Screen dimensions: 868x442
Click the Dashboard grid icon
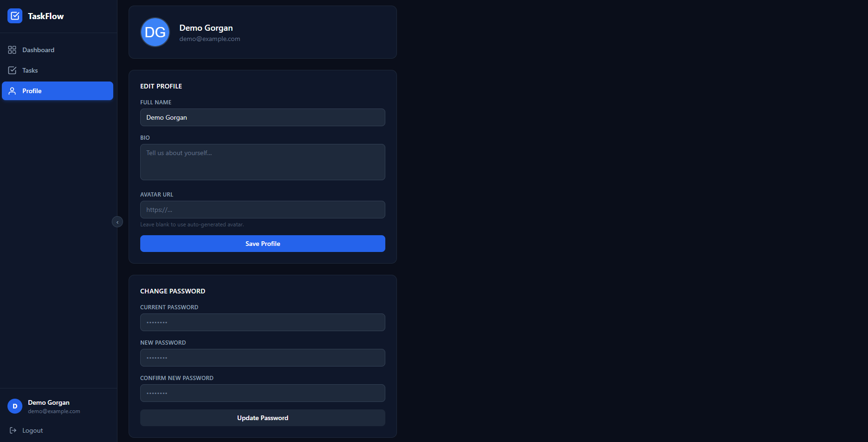(12, 50)
